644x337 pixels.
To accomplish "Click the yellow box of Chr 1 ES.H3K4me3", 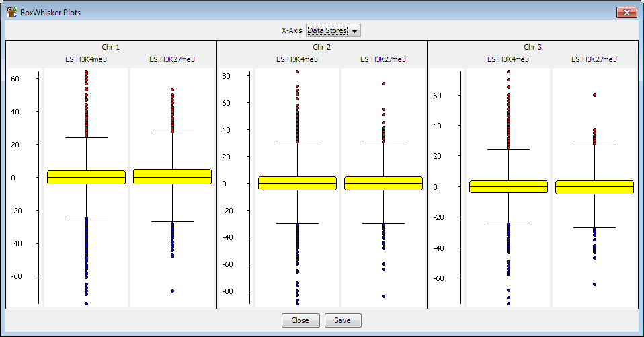I will pyautogui.click(x=86, y=177).
